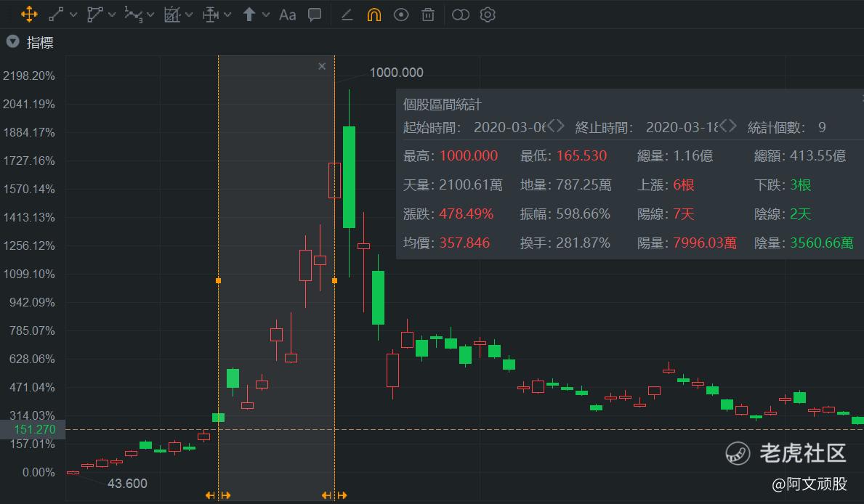Click the start date 2020-03-06 field
864x504 pixels.
509,127
